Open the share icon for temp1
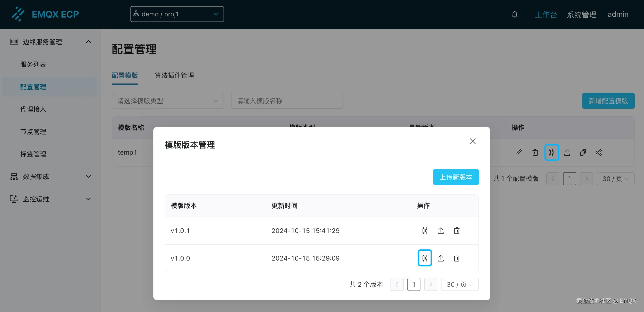Image resolution: width=644 pixels, height=312 pixels. pos(599,152)
